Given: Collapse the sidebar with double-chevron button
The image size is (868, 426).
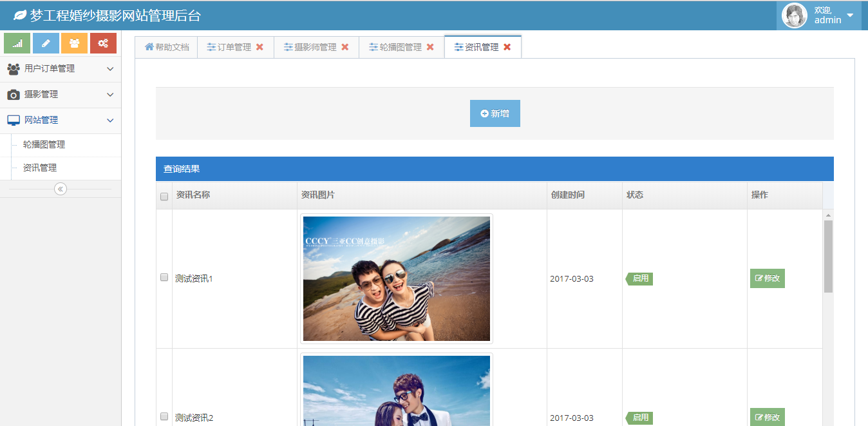Looking at the screenshot, I should [61, 189].
